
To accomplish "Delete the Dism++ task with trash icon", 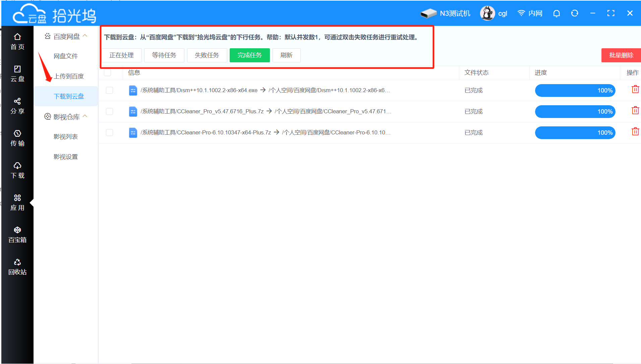I will (635, 89).
